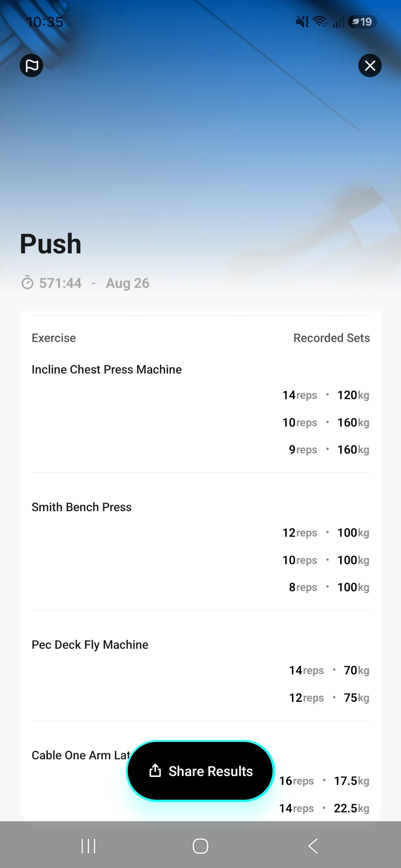Tap the Recorded Sets column header
Image resolution: width=401 pixels, height=868 pixels.
click(332, 338)
